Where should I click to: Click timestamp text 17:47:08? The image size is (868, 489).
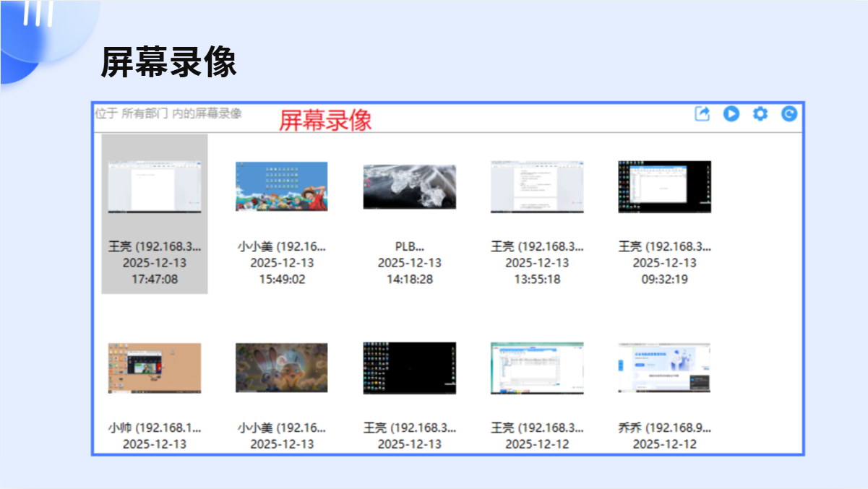point(155,279)
